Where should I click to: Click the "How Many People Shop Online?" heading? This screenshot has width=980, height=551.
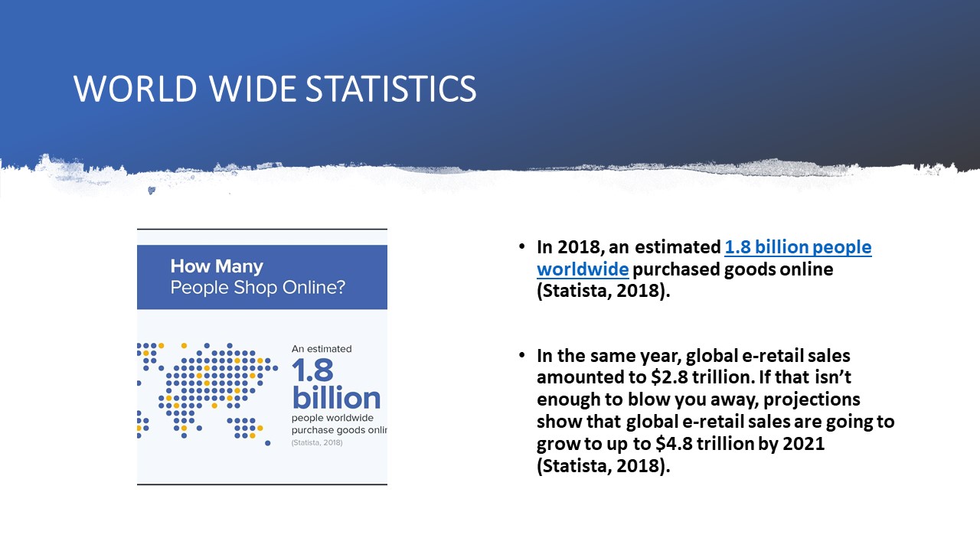257,277
